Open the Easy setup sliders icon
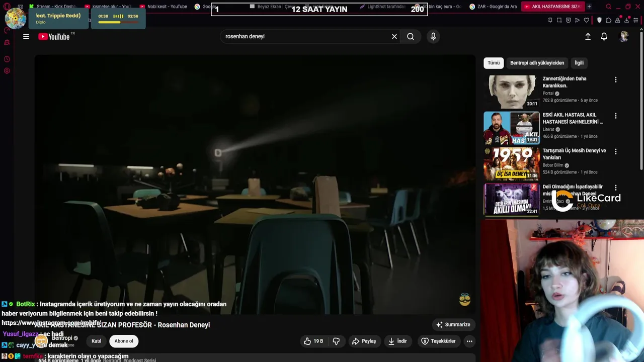Image resolution: width=644 pixels, height=362 pixels. pyautogui.click(x=636, y=20)
